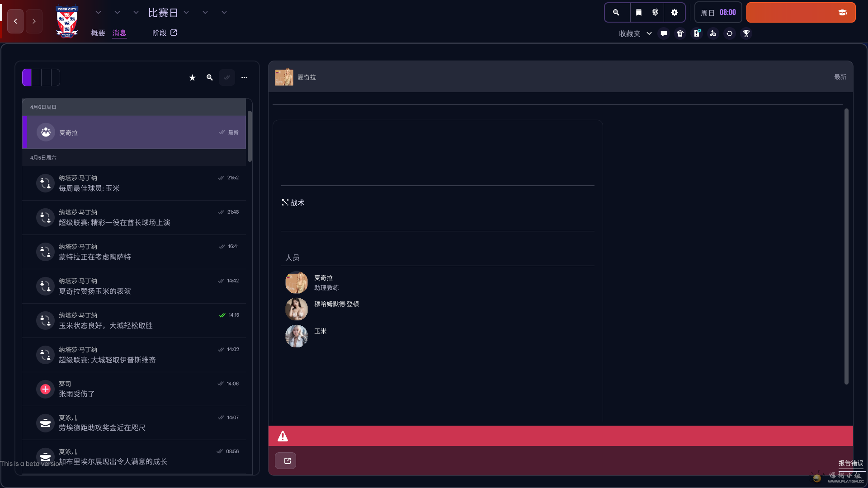The height and width of the screenshot is (488, 868).
Task: Toggle starred messages filter
Action: 192,78
